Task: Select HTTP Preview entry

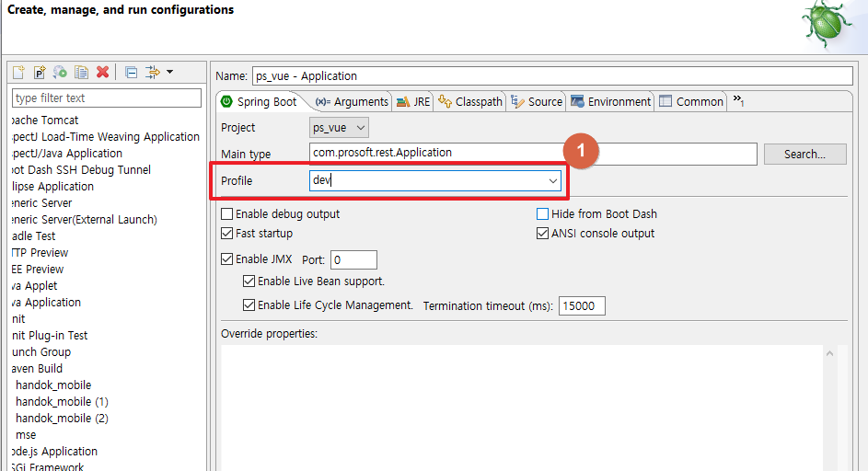Action: (41, 253)
